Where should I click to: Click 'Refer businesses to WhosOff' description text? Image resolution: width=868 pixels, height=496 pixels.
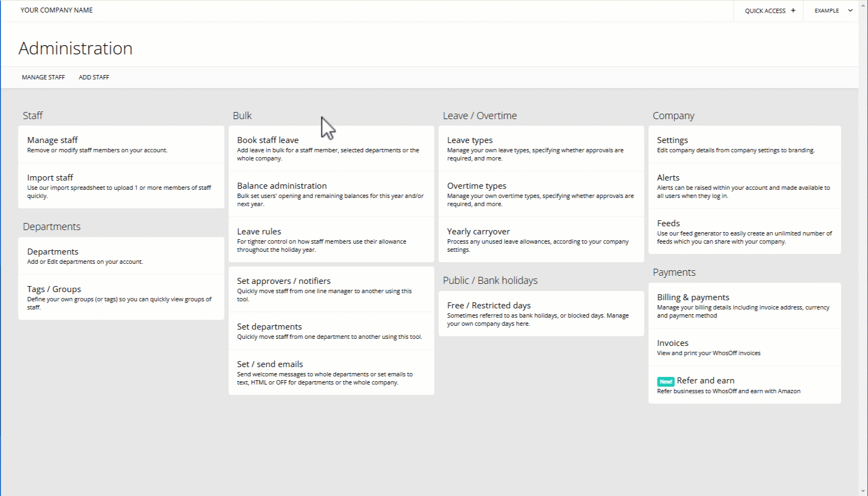pyautogui.click(x=729, y=392)
